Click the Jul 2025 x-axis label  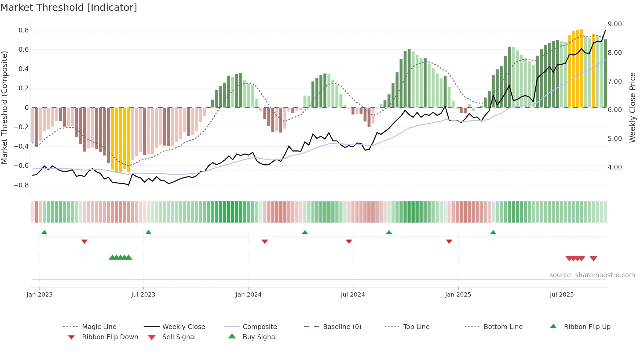[562, 294]
